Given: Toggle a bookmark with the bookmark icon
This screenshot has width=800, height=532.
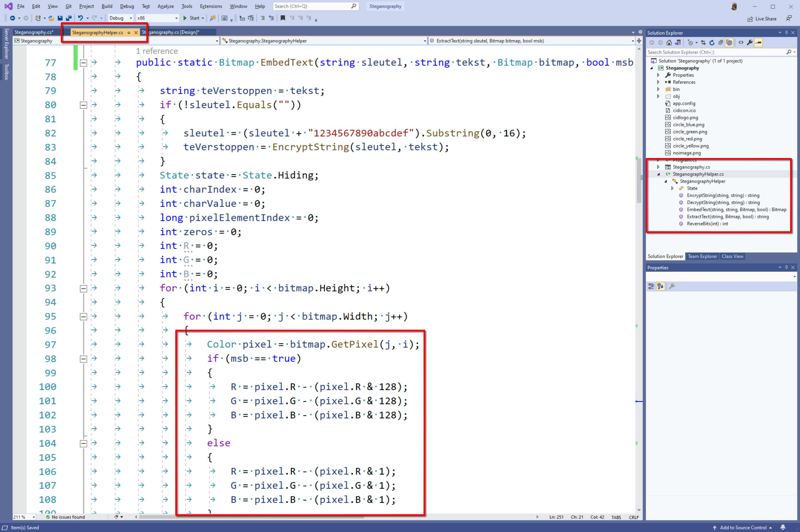Looking at the screenshot, I should (283, 18).
